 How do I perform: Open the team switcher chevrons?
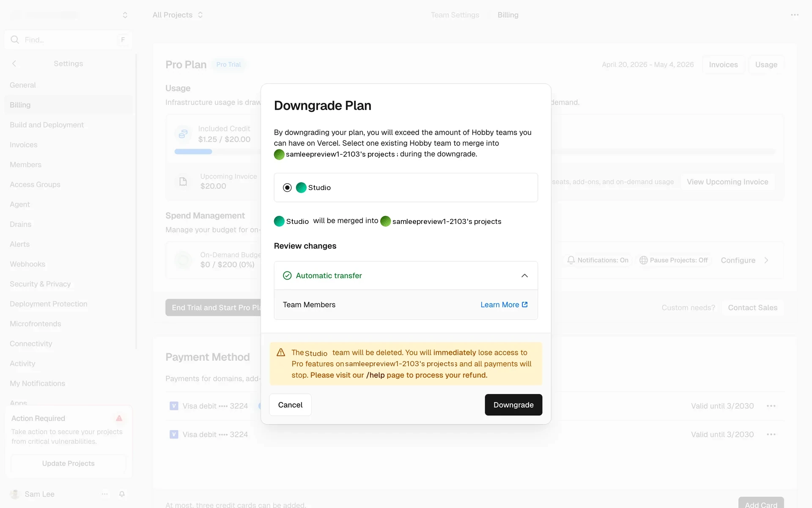pyautogui.click(x=125, y=15)
